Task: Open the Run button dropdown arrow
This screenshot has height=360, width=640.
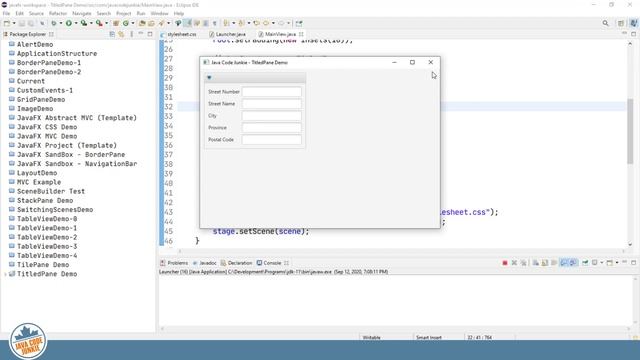Action: [x=76, y=23]
